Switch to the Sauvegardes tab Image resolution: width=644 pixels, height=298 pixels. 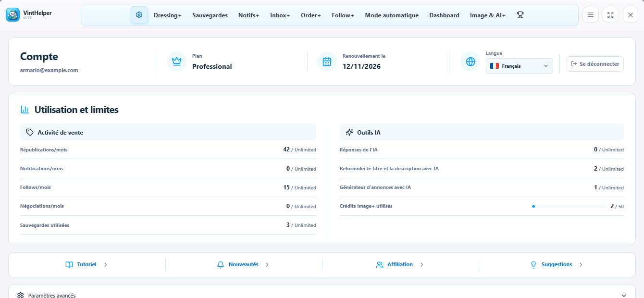click(x=210, y=15)
